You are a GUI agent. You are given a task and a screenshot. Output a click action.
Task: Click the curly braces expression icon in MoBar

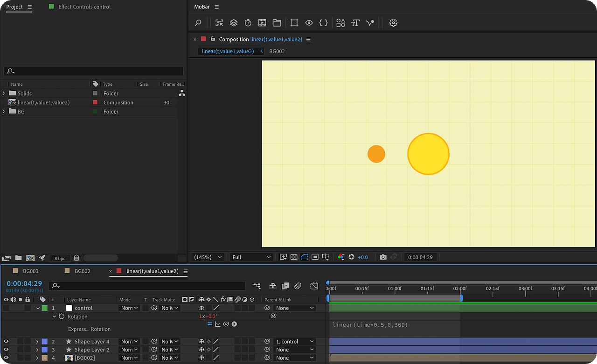[323, 23]
